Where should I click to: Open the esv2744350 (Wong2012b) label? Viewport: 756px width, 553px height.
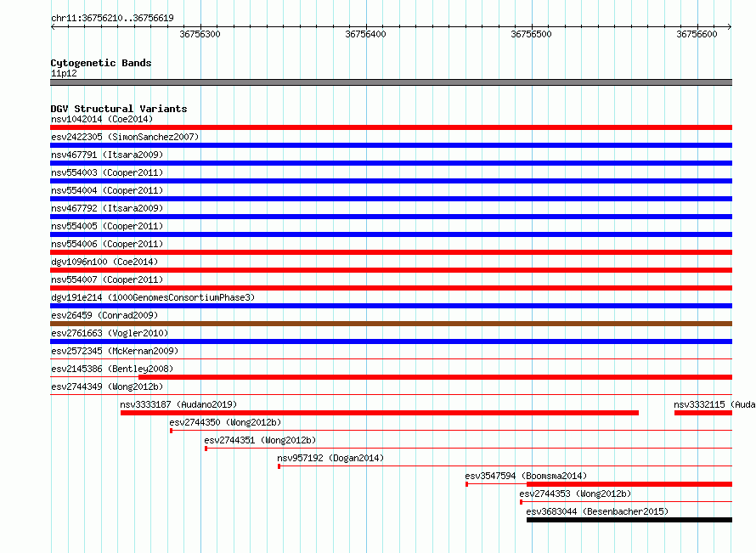225,422
